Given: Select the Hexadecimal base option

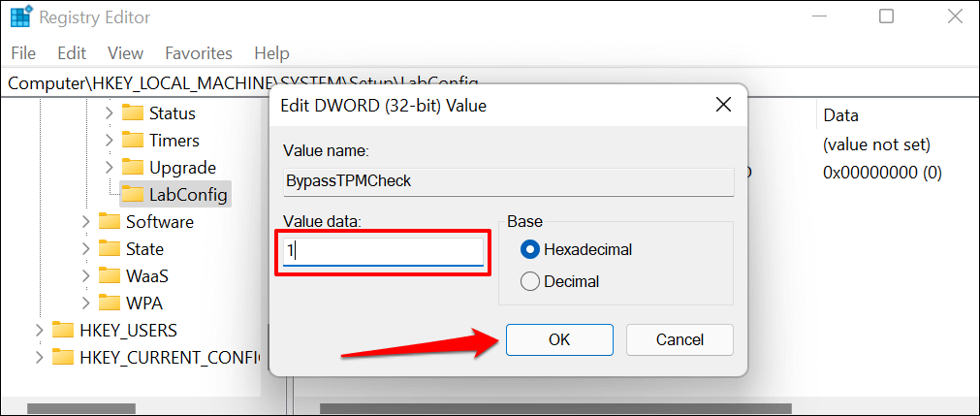Looking at the screenshot, I should pos(530,249).
